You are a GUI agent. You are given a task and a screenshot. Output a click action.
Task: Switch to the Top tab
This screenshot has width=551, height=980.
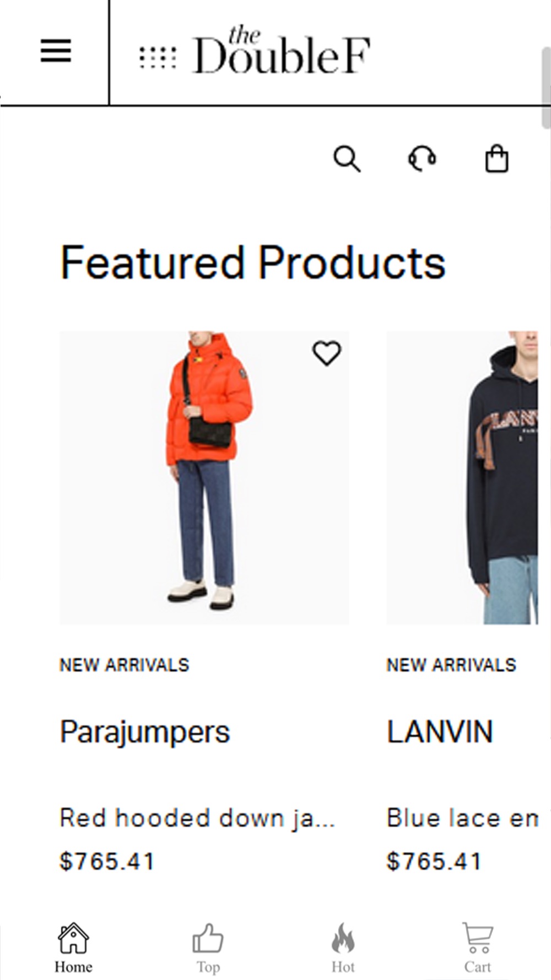208,949
